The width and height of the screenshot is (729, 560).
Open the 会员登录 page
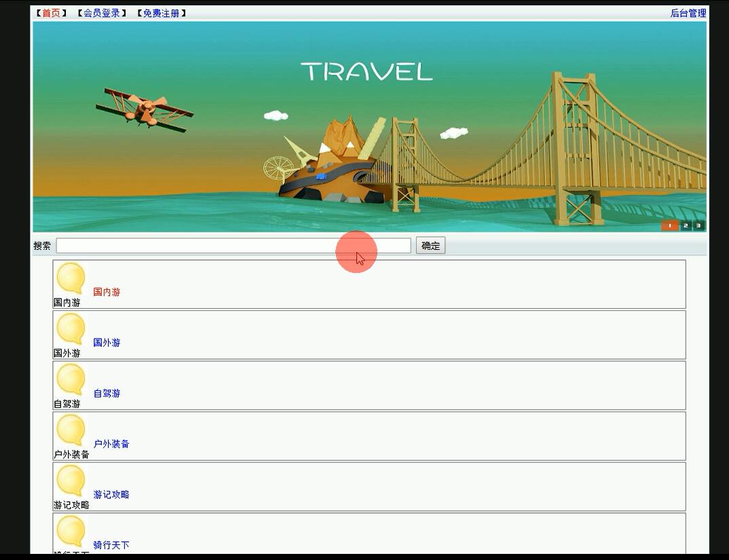[x=101, y=13]
